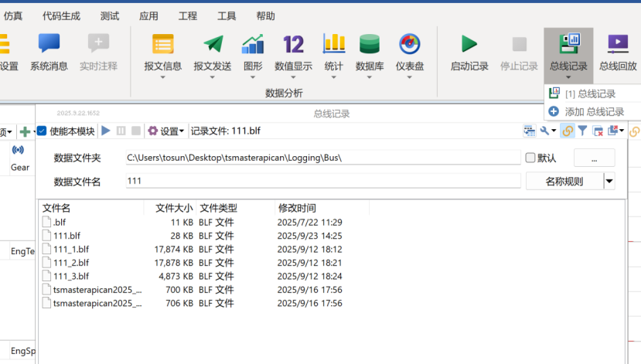Click the 启动记录 start logging button
641x364 pixels.
[x=469, y=53]
